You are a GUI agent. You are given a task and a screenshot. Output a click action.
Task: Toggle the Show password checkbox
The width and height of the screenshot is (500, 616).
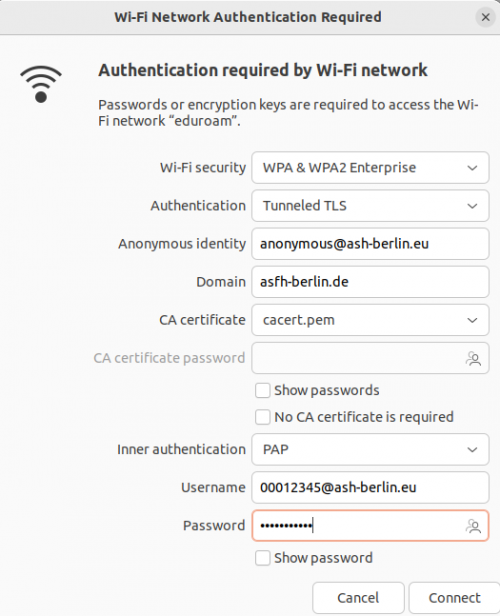262,558
